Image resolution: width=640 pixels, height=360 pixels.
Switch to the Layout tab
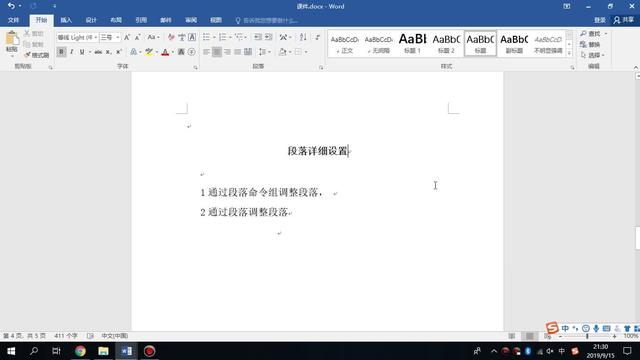[116, 20]
